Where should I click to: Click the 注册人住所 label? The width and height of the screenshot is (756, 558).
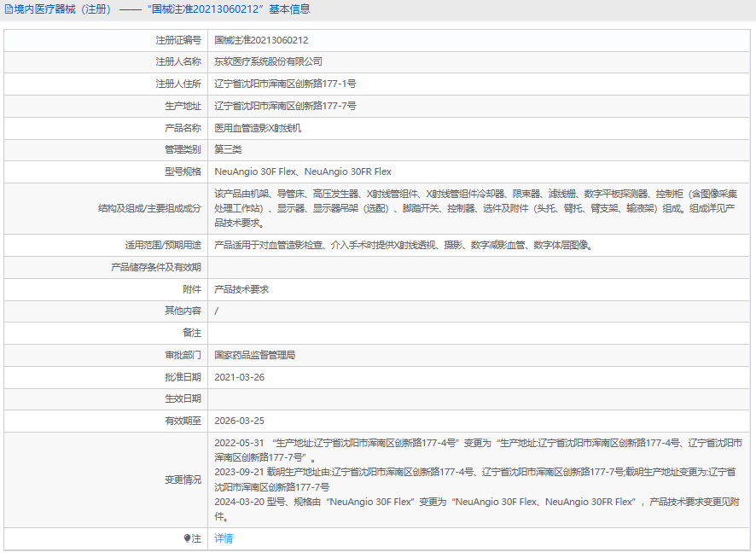click(178, 84)
